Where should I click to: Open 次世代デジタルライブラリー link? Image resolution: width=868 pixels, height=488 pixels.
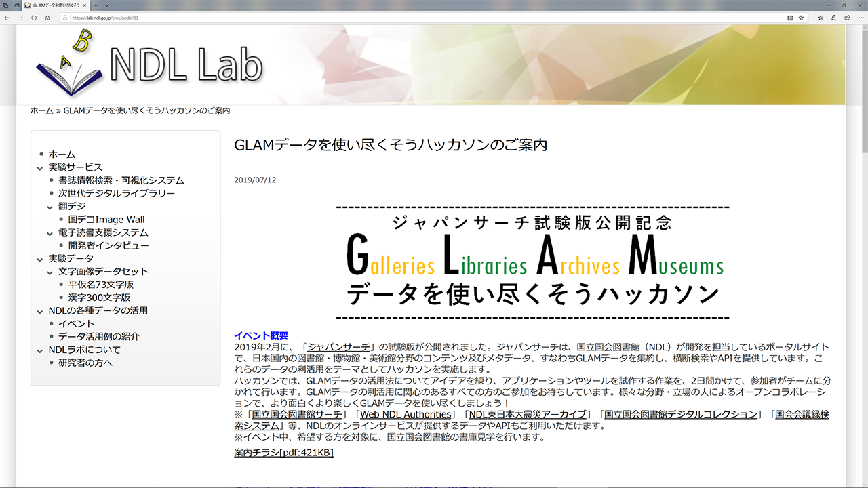[117, 193]
